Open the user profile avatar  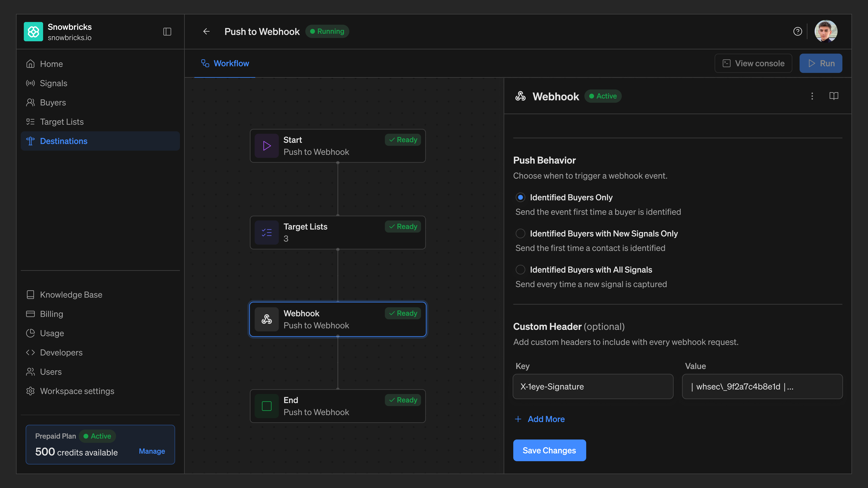click(x=826, y=31)
